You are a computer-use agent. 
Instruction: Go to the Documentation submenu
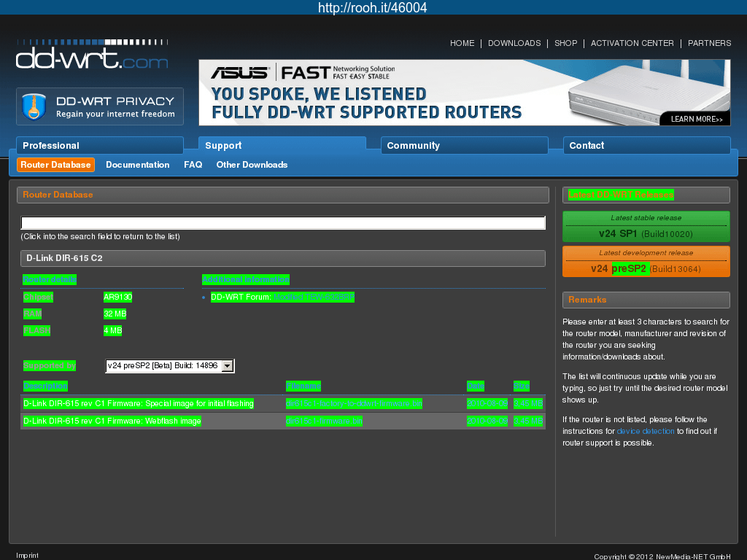tap(137, 165)
